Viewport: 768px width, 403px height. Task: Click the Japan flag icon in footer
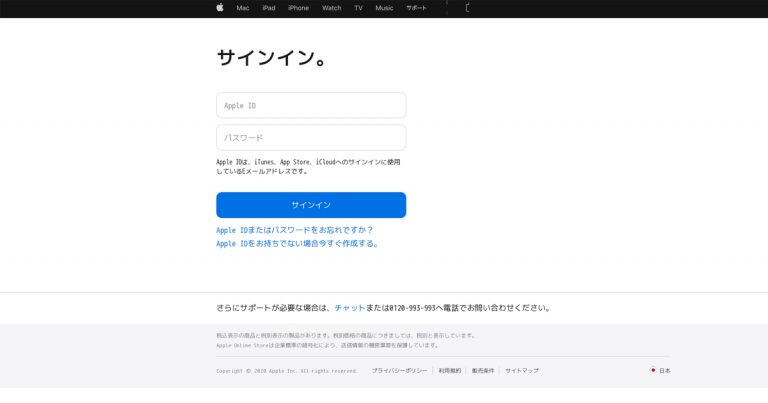[x=653, y=370]
